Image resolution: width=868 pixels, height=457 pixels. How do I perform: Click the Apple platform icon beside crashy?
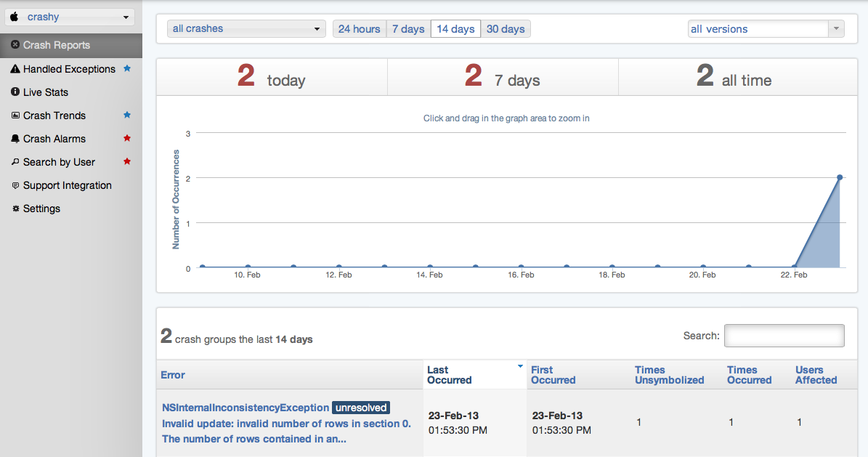pyautogui.click(x=15, y=17)
